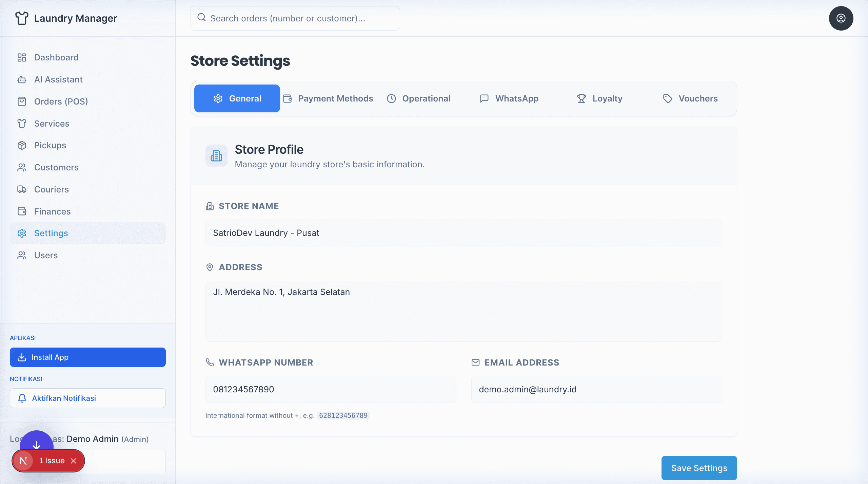The width and height of the screenshot is (868, 484).
Task: Focus the order search field
Action: point(295,18)
